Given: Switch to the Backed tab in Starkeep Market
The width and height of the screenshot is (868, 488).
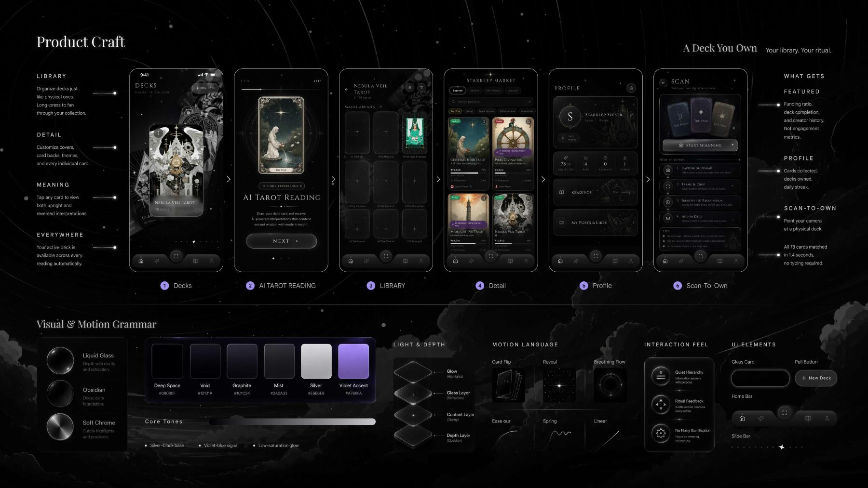Looking at the screenshot, I should pos(475,91).
